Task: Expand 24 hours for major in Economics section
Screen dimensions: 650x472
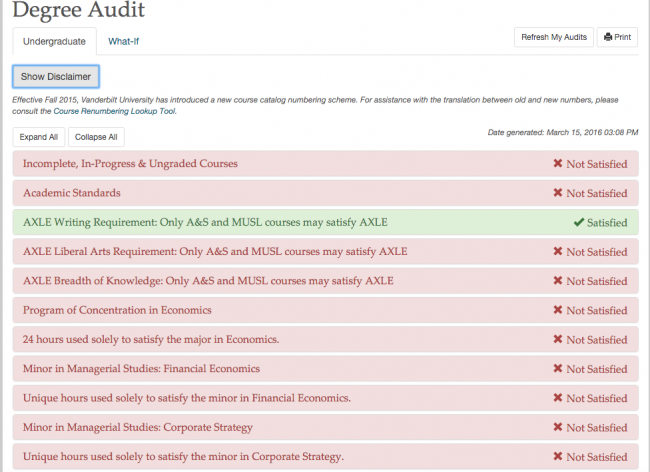Action: coord(151,339)
